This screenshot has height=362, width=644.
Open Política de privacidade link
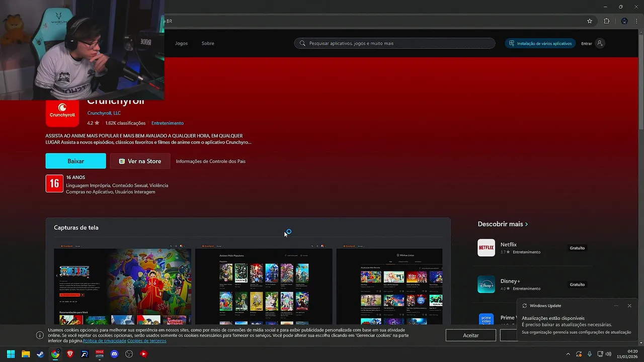(105, 341)
